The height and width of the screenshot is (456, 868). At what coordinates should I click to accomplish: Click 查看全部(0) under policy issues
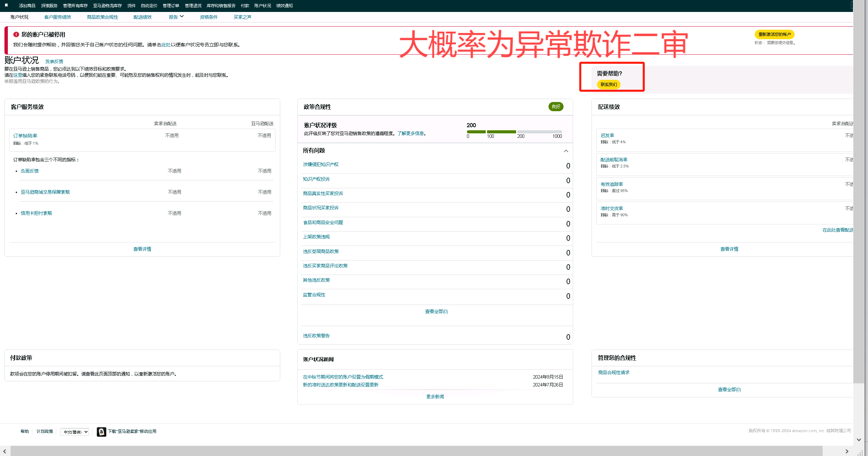pyautogui.click(x=436, y=311)
